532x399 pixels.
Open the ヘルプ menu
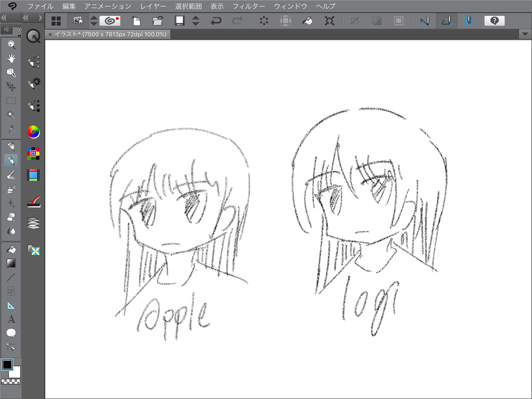[x=326, y=6]
